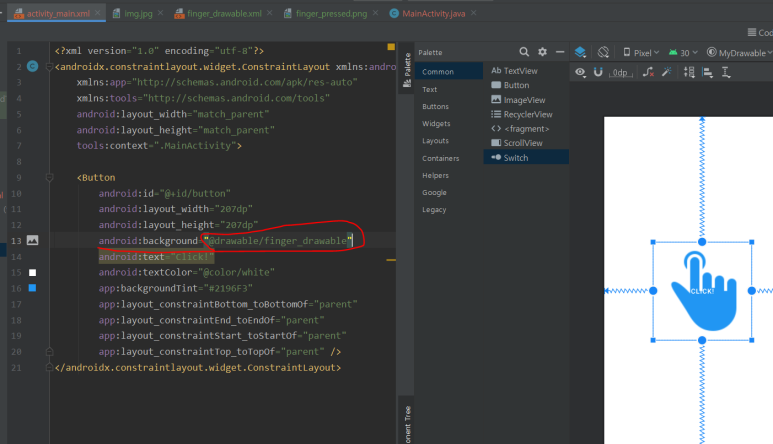Select the Legacy palette category

coord(434,209)
